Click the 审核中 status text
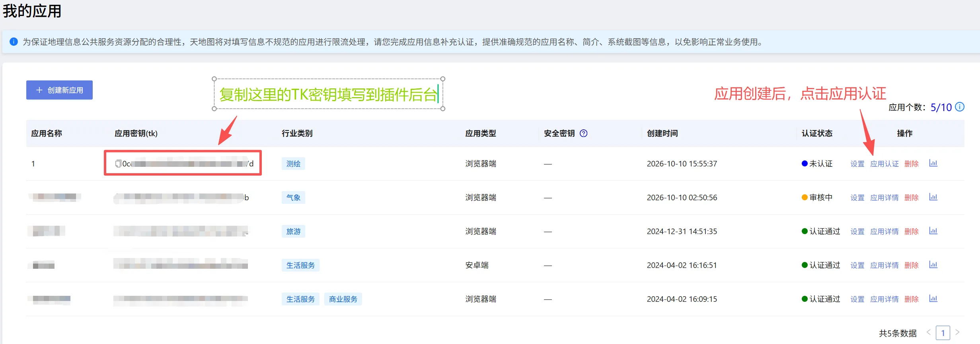 pyautogui.click(x=820, y=197)
